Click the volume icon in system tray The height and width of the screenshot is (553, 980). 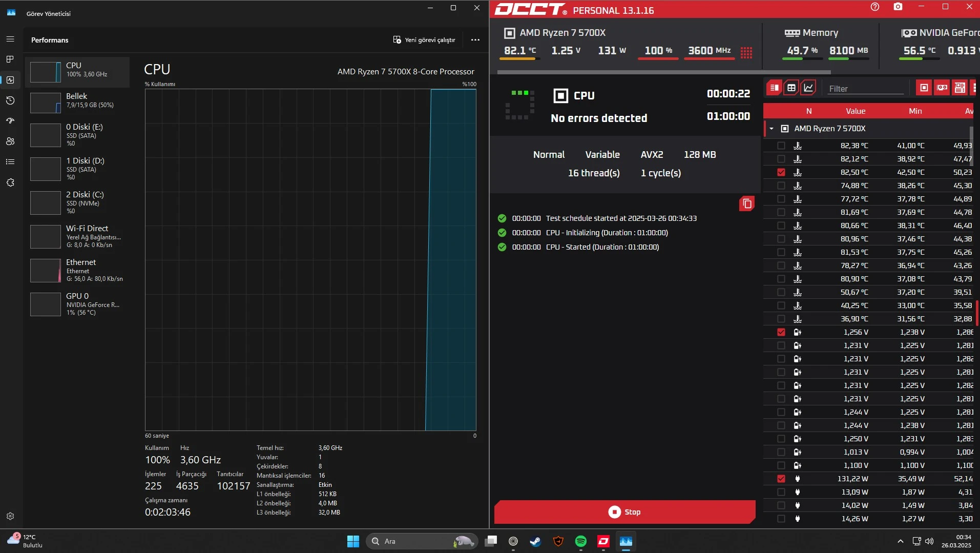(x=929, y=541)
